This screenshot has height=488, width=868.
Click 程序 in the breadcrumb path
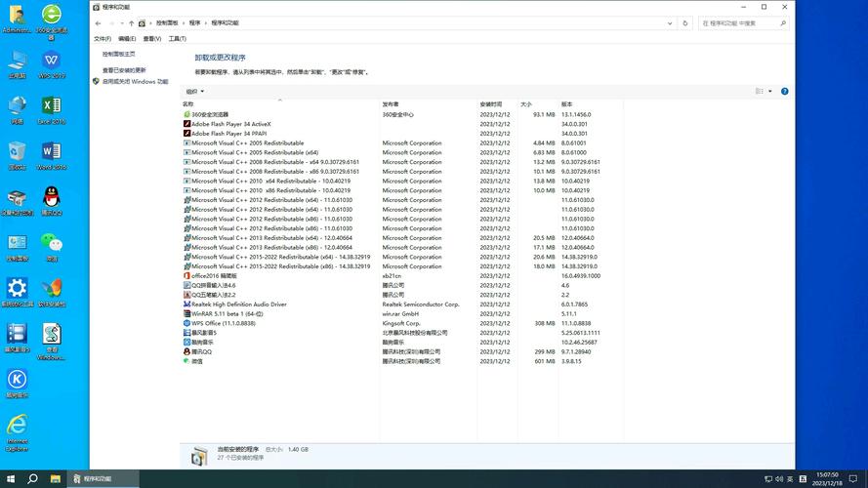pos(195,23)
